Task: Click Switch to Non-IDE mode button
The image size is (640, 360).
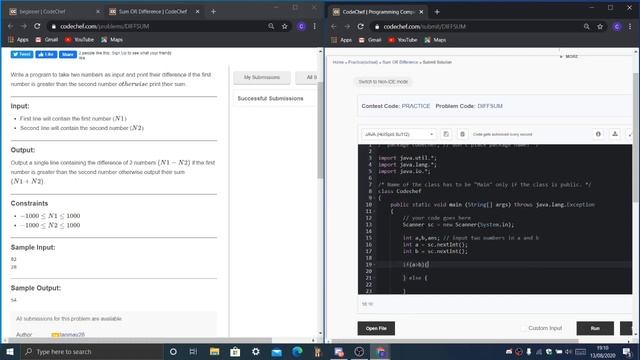Action: click(x=383, y=82)
